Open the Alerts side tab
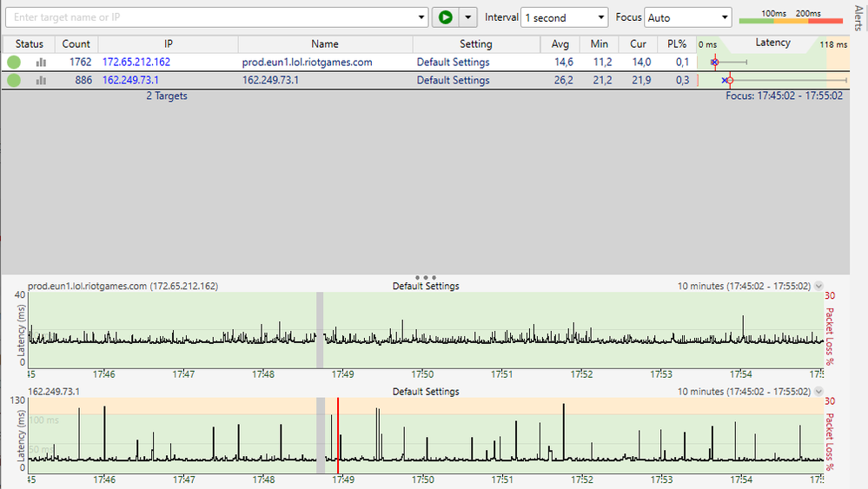Screen dimensions: 868x489 (x=858, y=19)
